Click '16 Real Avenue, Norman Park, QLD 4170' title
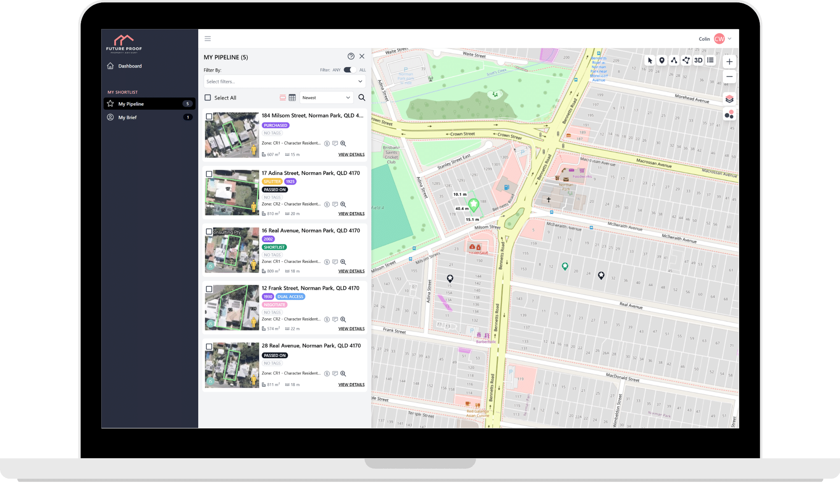Screen dimensions: 840x504 (311, 231)
